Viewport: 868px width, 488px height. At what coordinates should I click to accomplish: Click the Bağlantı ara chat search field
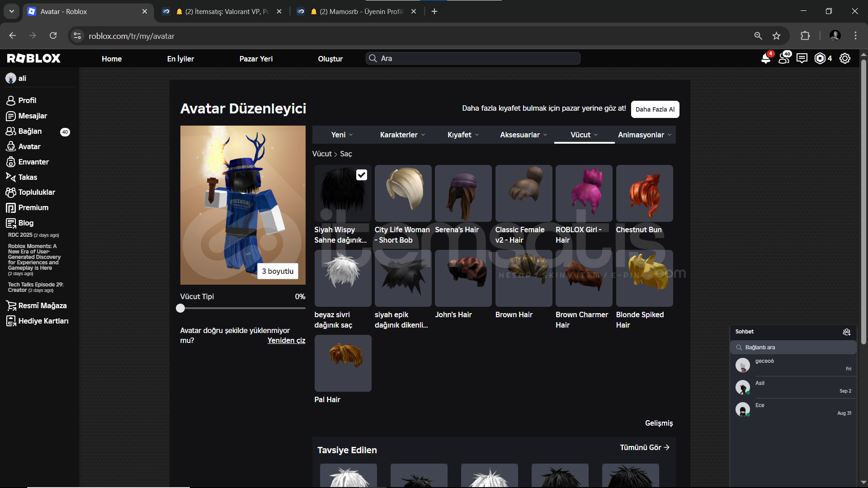coord(793,347)
